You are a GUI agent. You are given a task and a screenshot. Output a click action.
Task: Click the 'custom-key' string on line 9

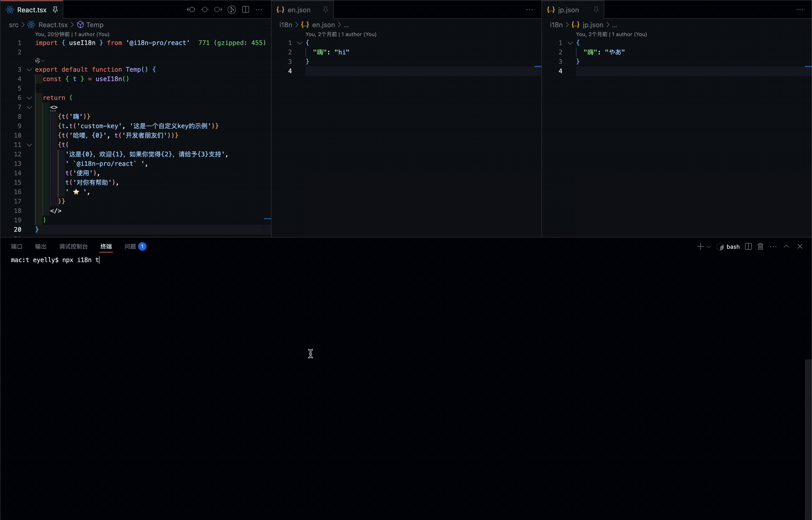coord(99,126)
